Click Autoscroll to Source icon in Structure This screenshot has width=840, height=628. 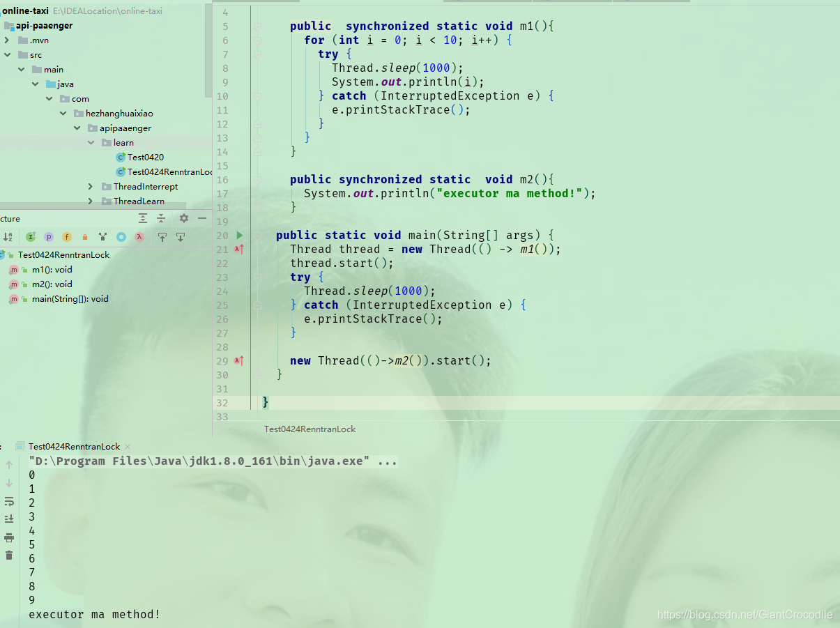point(162,237)
